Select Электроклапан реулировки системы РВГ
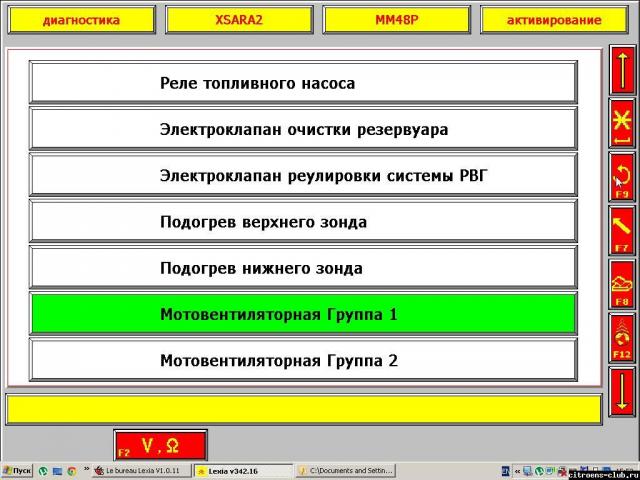 [x=303, y=176]
